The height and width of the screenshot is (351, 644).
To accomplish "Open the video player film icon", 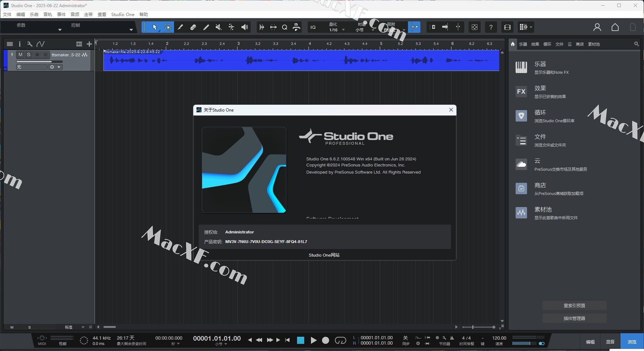I will tap(507, 27).
